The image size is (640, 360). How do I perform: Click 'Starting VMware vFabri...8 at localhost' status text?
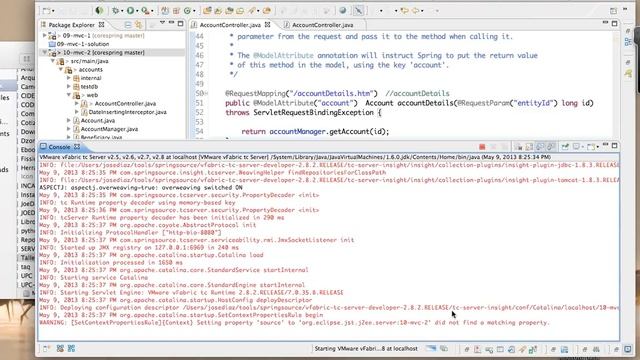pyautogui.click(x=366, y=349)
